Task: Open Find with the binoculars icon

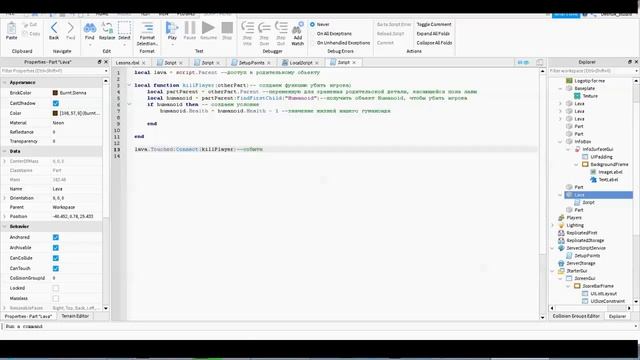Action: click(89, 28)
